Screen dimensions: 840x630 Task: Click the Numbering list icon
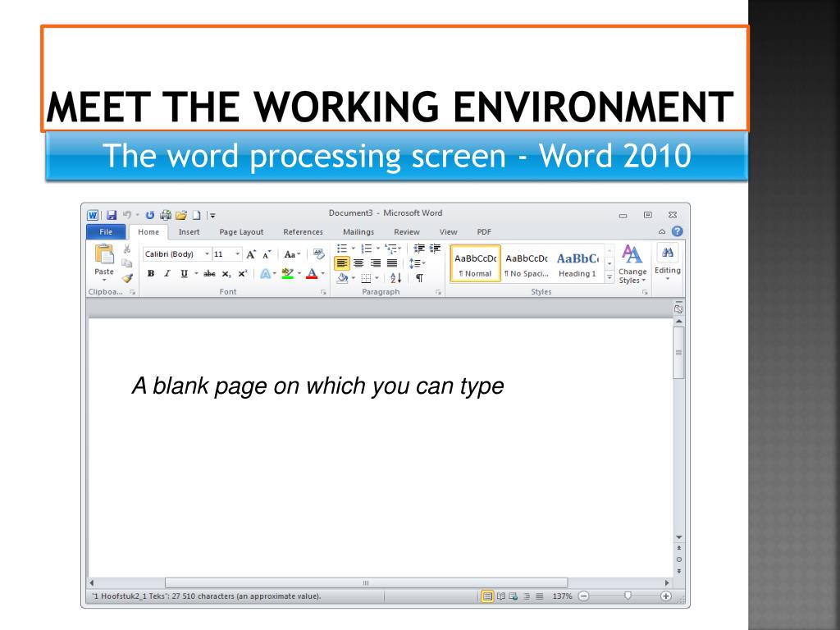coord(367,248)
